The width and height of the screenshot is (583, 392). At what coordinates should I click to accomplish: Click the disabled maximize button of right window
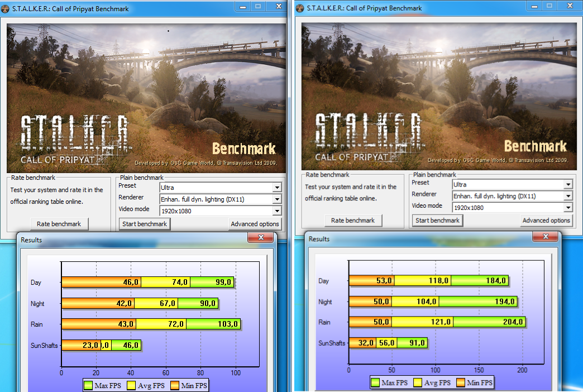coord(549,6)
